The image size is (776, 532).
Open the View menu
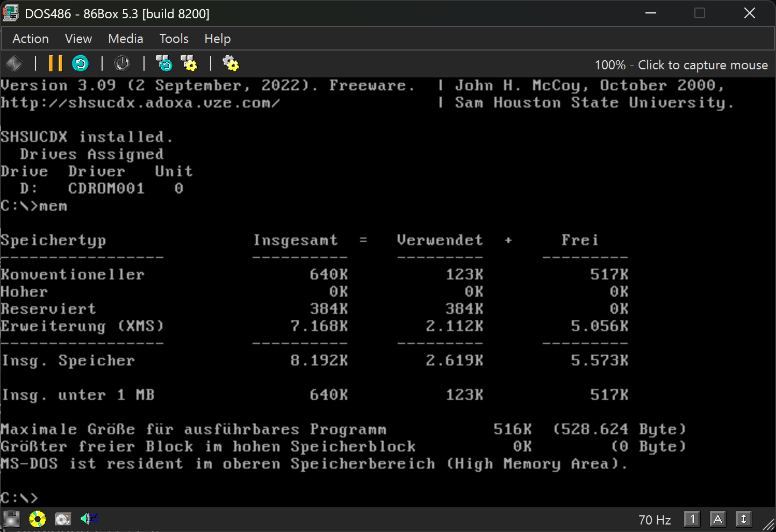coord(78,39)
